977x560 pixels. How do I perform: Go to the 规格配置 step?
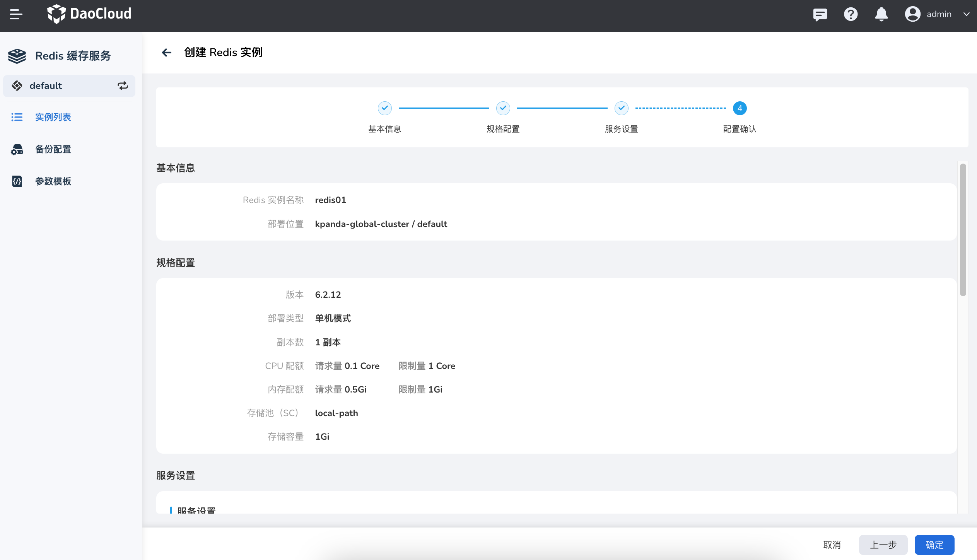pos(503,108)
